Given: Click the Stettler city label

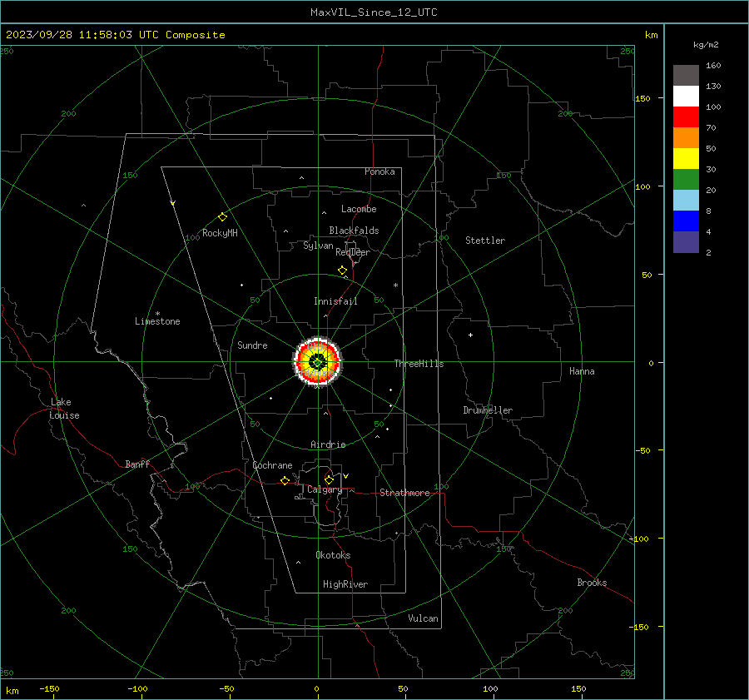Looking at the screenshot, I should coord(485,241).
